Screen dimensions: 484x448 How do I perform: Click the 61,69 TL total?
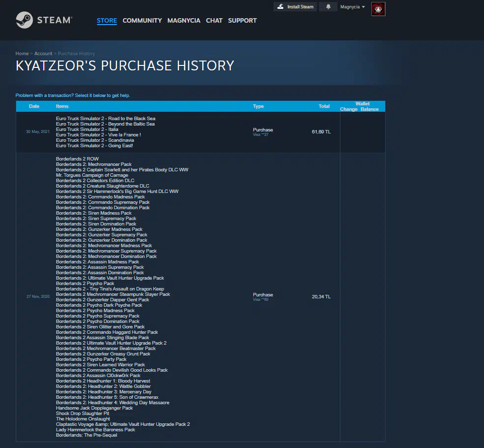[321, 132]
